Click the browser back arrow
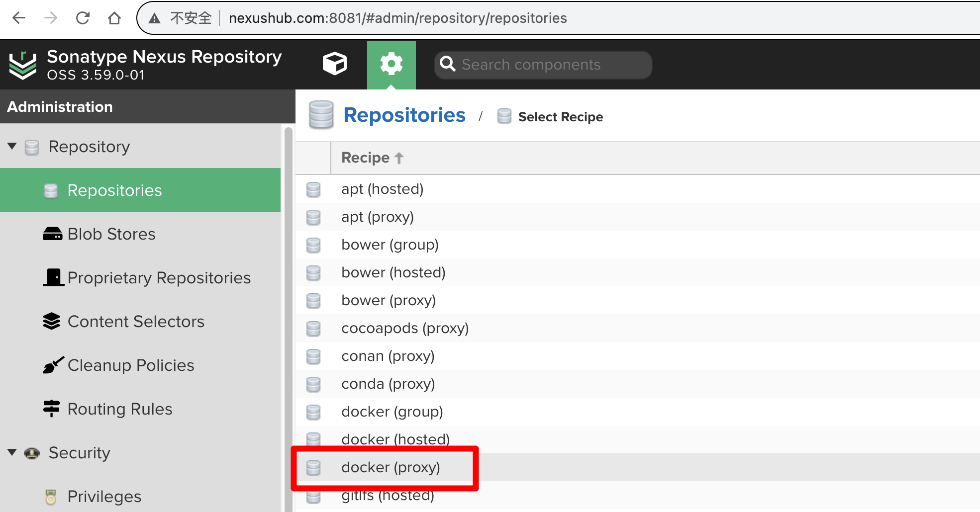 coord(19,18)
